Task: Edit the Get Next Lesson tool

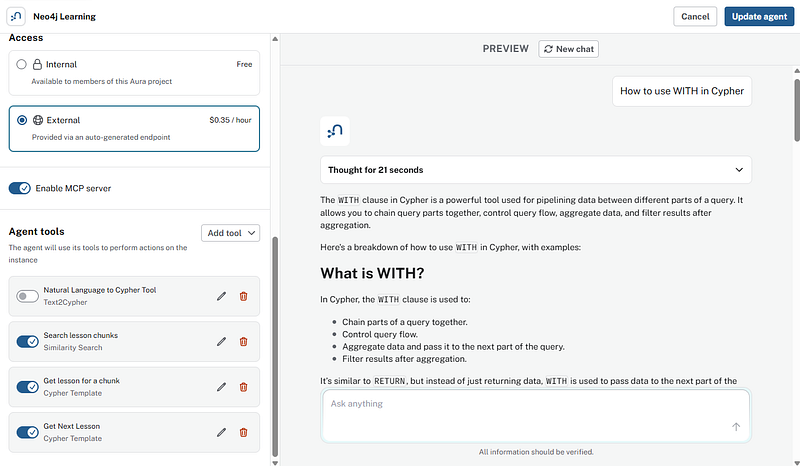Action: pyautogui.click(x=221, y=432)
